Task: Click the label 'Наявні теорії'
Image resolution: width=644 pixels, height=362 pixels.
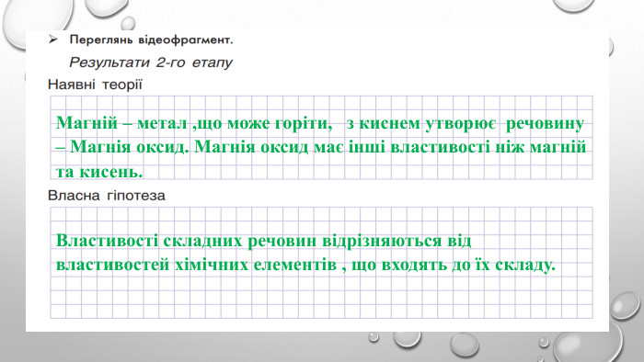Action: click(95, 85)
